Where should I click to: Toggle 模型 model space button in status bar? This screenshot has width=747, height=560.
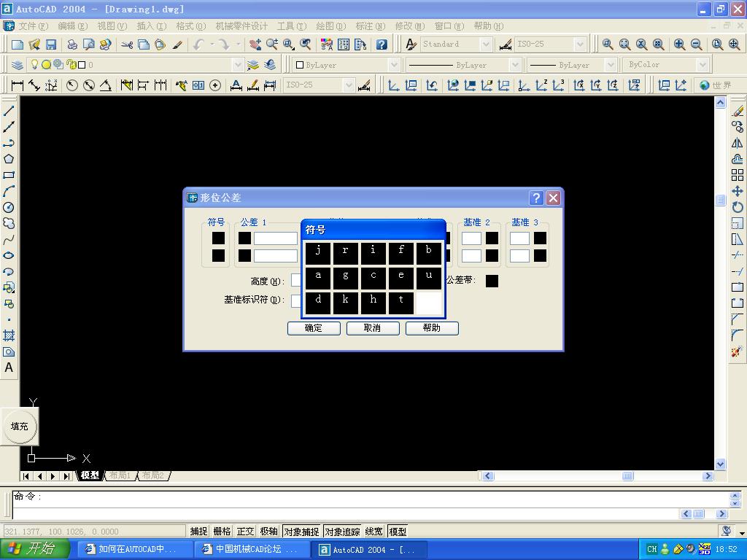pos(398,532)
